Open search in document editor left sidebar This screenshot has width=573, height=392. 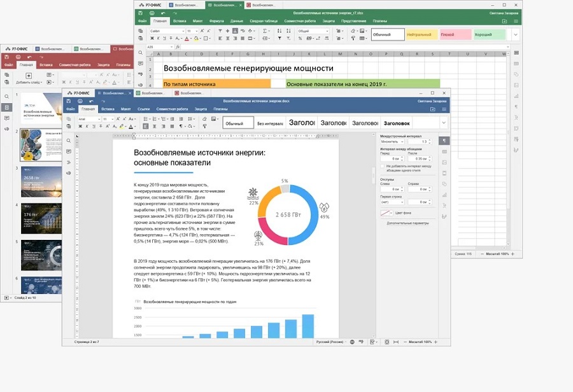coord(69,141)
